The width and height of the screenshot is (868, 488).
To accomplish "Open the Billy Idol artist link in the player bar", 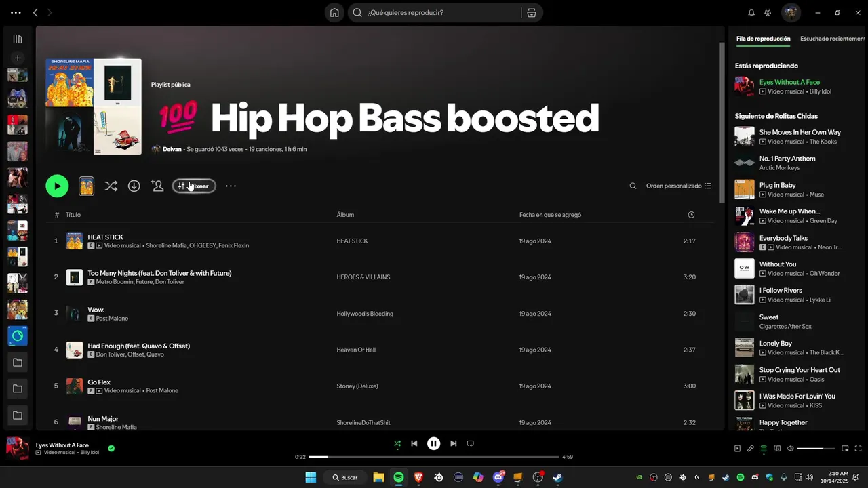I will tap(90, 452).
